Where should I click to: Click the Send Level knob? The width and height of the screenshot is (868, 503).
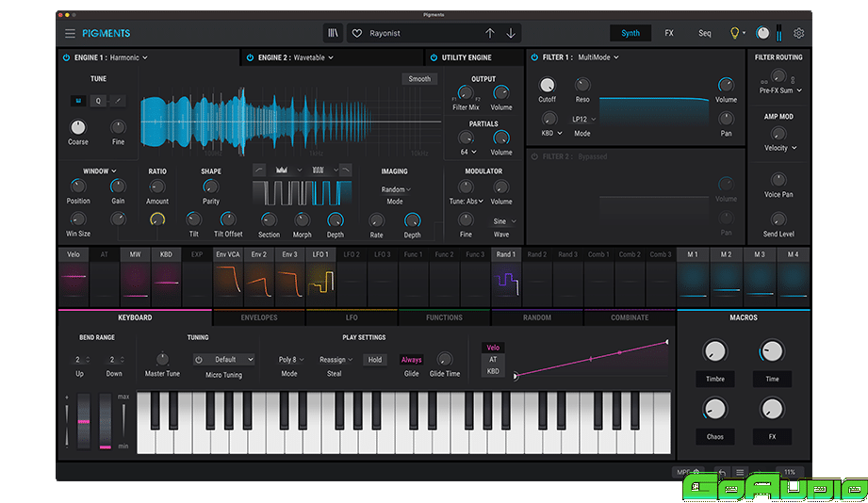(778, 219)
